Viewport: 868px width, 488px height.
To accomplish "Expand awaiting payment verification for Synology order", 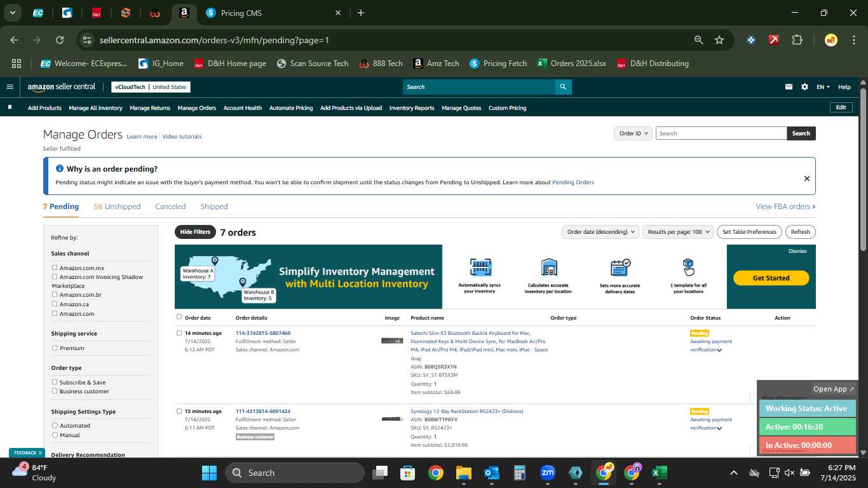I will click(719, 428).
